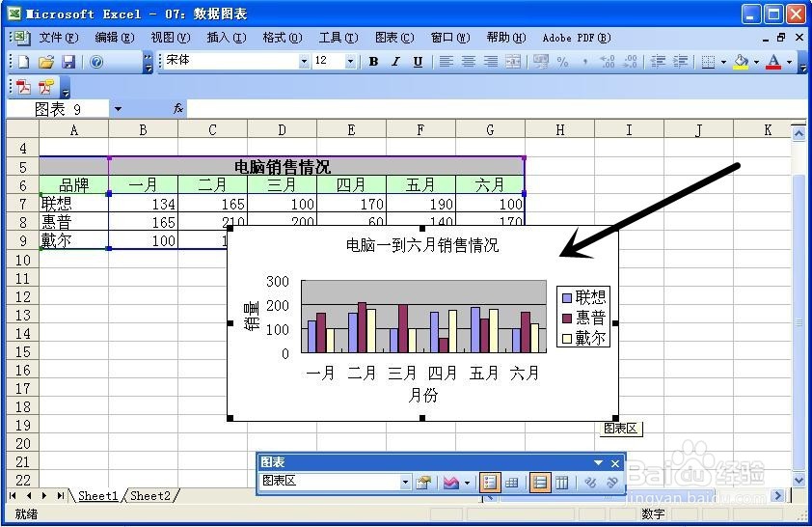Open format chart area properties icon

tap(423, 483)
